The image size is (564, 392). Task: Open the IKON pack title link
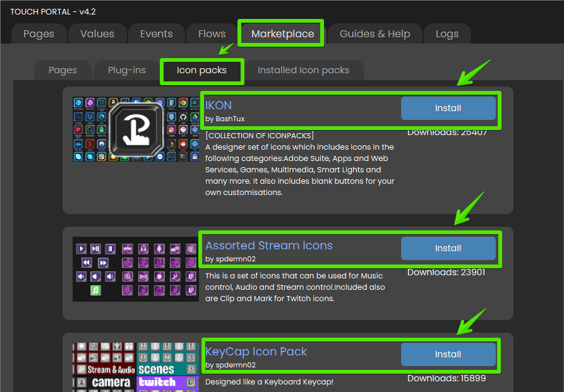pos(219,105)
